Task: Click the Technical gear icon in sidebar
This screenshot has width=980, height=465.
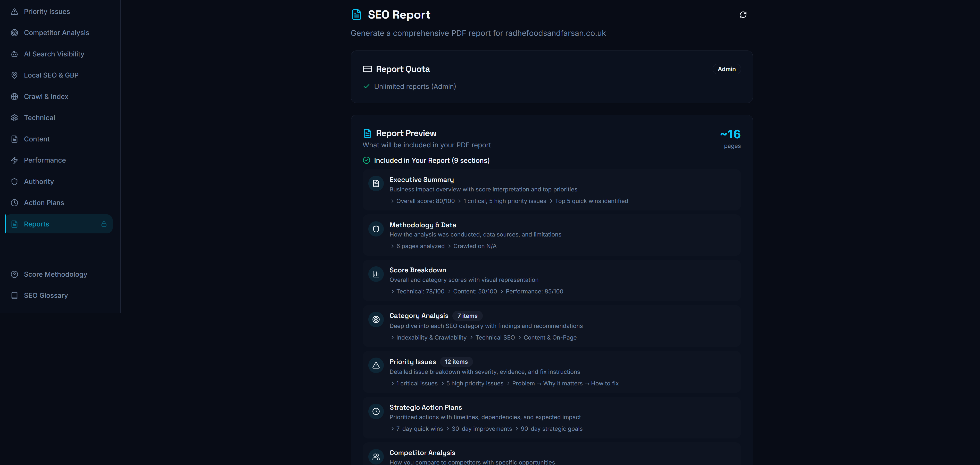Action: 14,118
